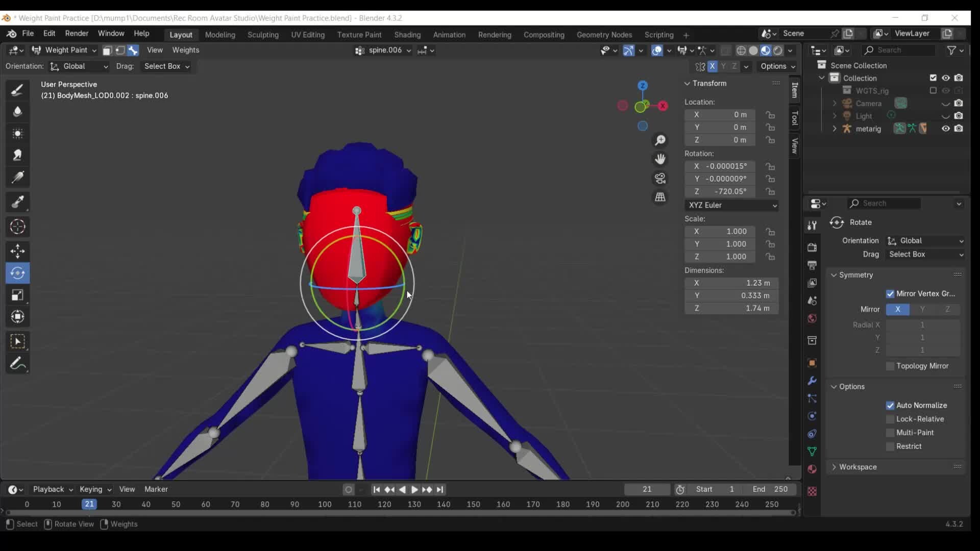Open the Modifiers wrench properties tab
This screenshot has height=551, width=980.
point(812,381)
